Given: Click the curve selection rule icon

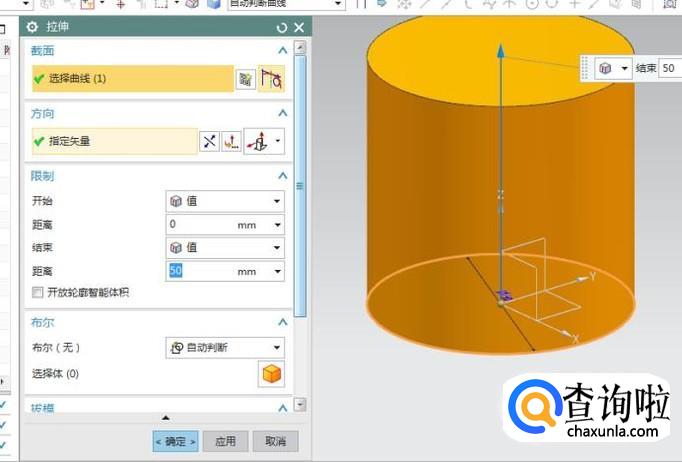Looking at the screenshot, I should click(271, 79).
